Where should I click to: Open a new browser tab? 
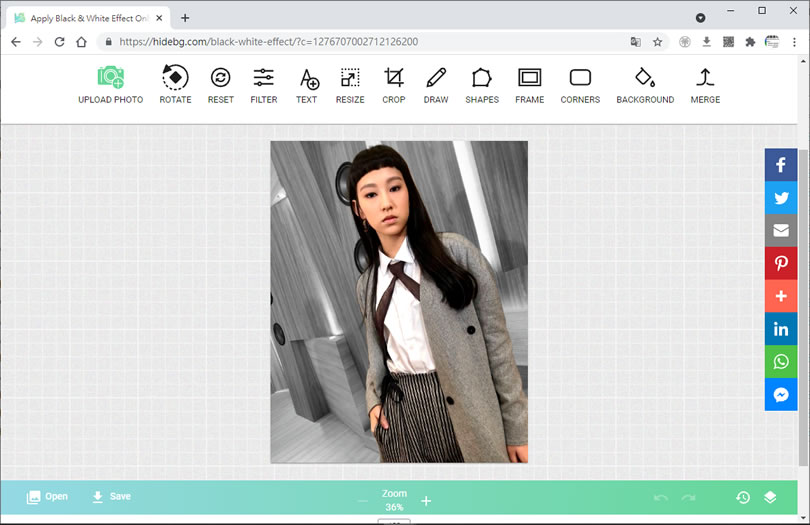point(185,18)
